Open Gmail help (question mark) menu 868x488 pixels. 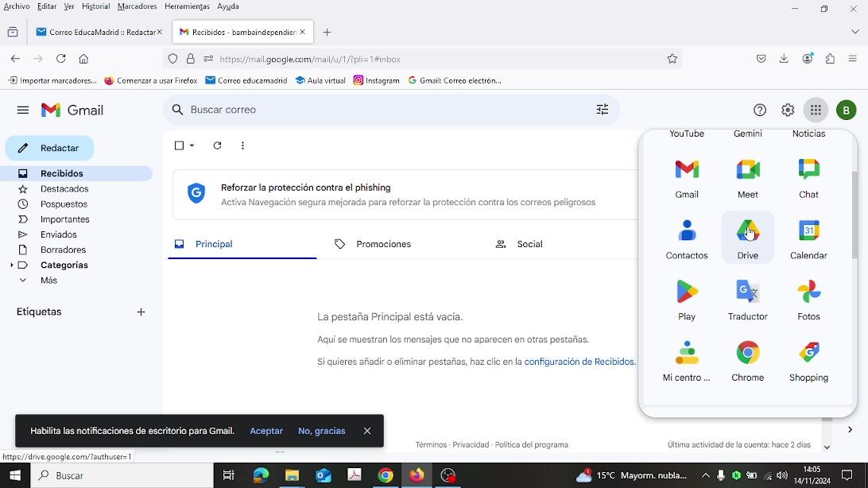tap(760, 110)
